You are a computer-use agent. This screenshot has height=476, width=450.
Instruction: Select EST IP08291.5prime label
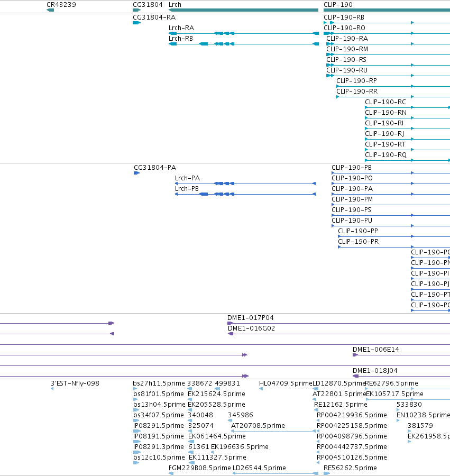pos(159,426)
